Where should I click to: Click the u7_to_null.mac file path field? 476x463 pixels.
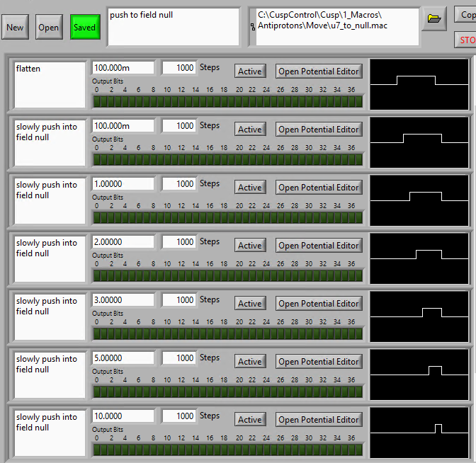(x=337, y=27)
